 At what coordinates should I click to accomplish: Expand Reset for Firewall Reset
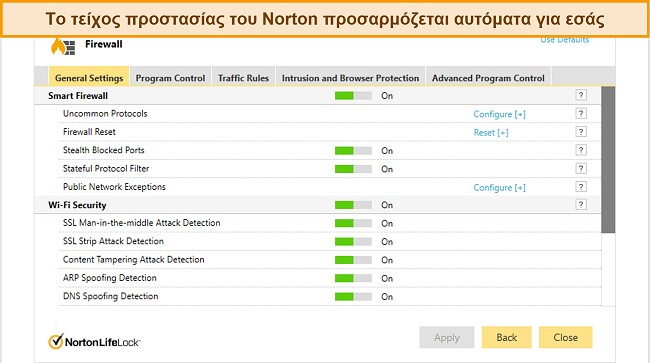491,132
